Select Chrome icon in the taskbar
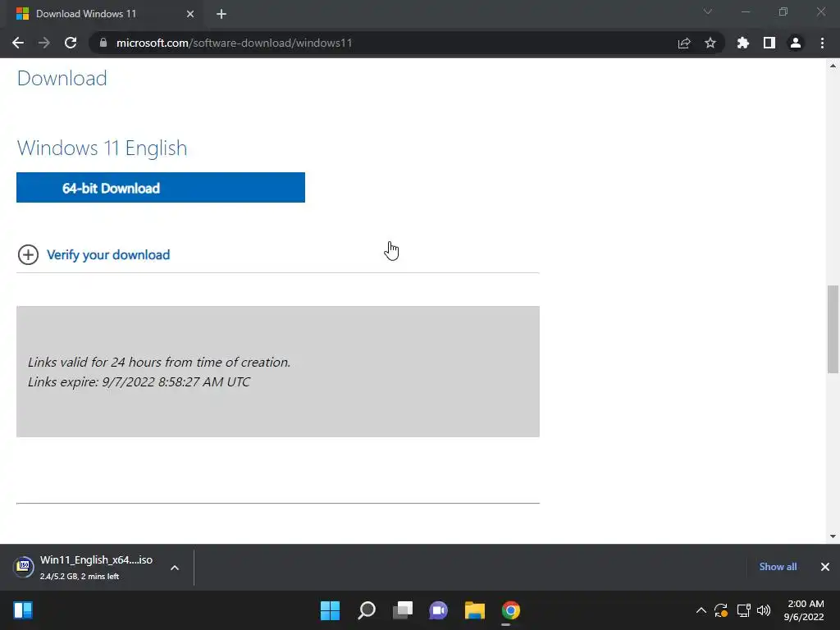 coord(510,610)
